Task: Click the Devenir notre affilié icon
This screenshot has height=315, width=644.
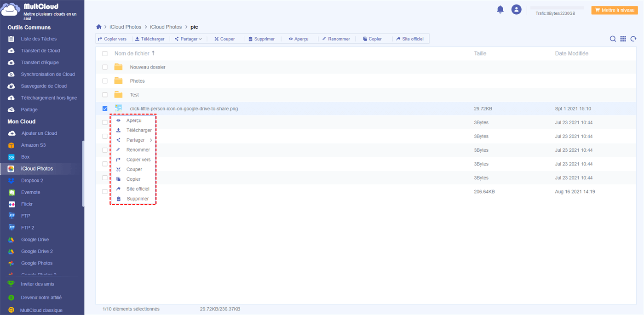Action: tap(11, 298)
